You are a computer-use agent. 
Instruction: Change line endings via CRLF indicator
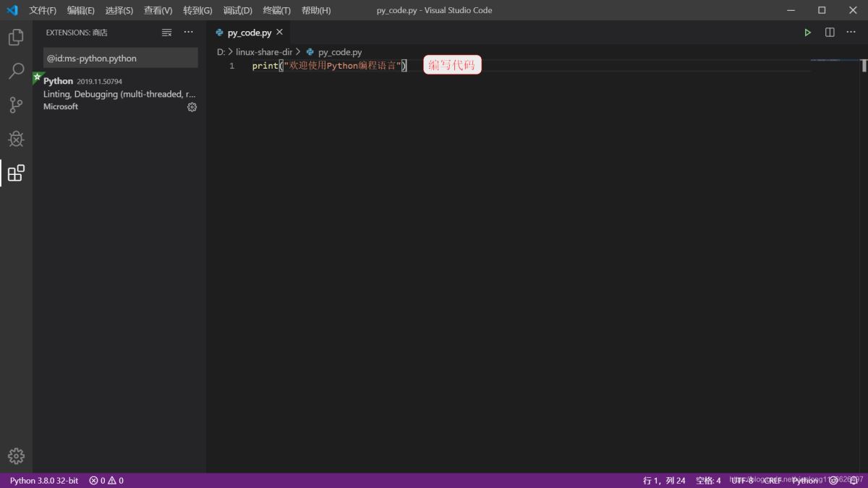tap(772, 480)
